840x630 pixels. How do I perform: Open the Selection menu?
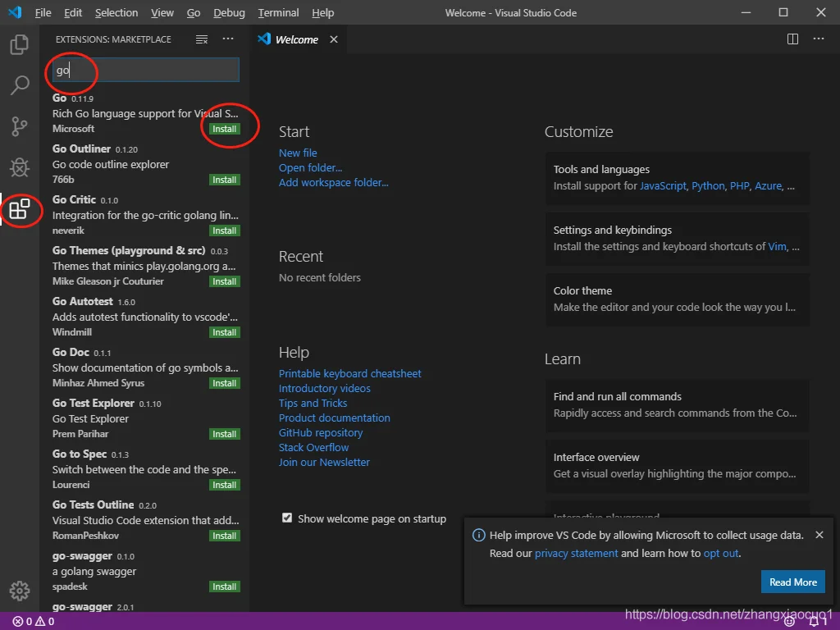coord(116,12)
